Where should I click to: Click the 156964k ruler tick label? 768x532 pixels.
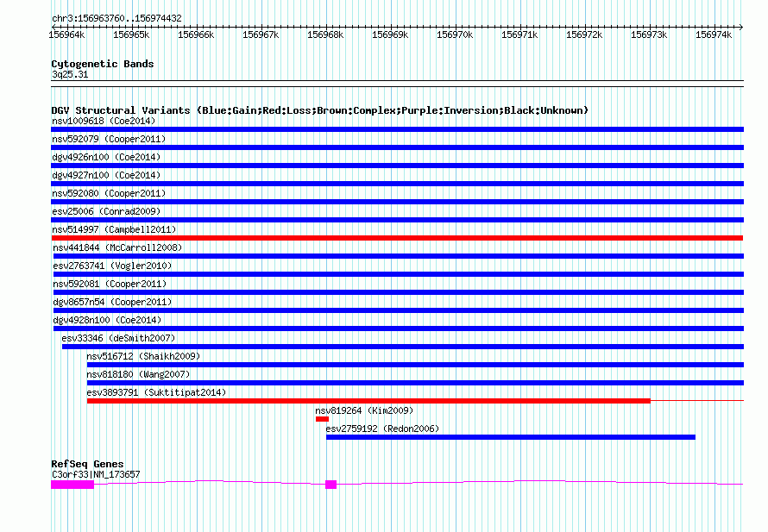[66, 34]
